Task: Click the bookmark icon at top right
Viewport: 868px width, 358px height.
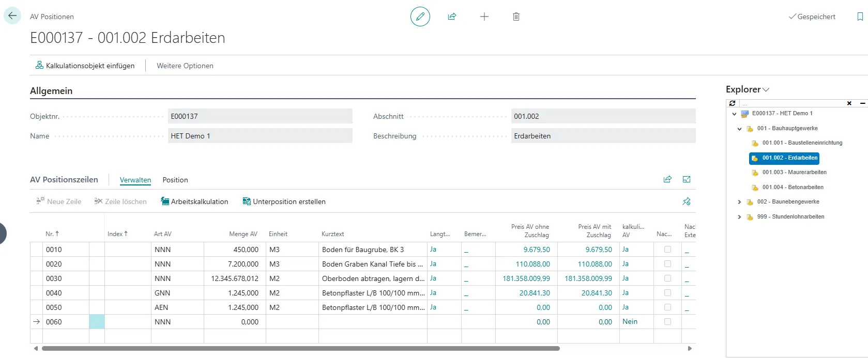Action: 860,17
